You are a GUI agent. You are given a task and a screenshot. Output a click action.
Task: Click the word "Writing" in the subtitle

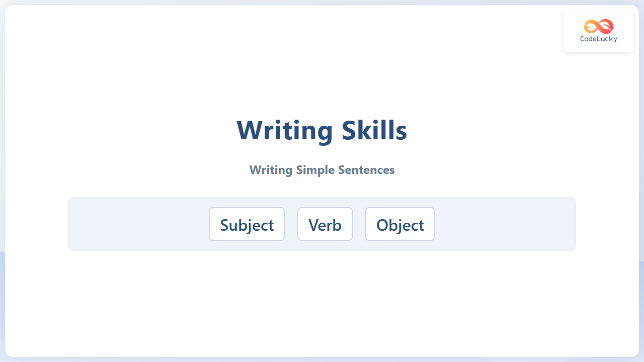271,170
